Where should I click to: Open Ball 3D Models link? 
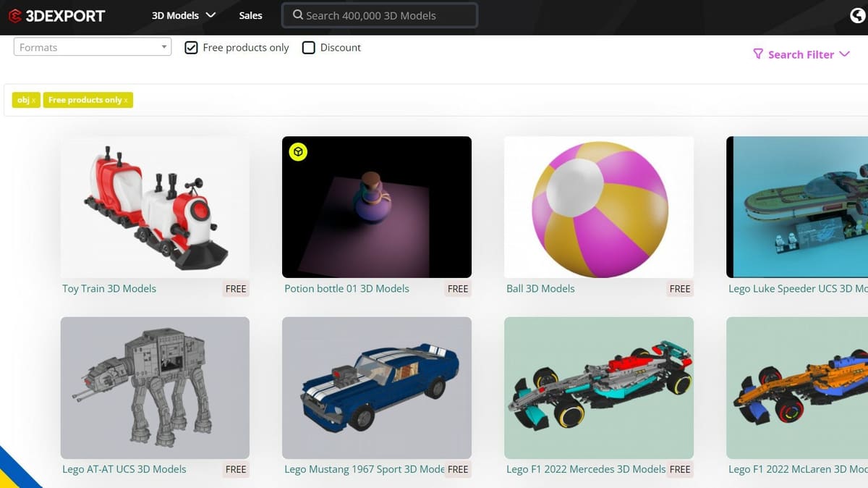(540, 288)
